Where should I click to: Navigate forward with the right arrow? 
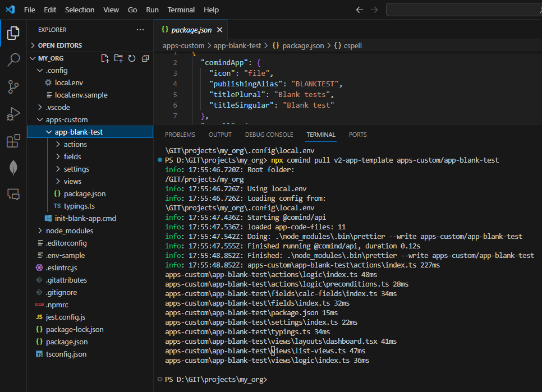(x=374, y=10)
